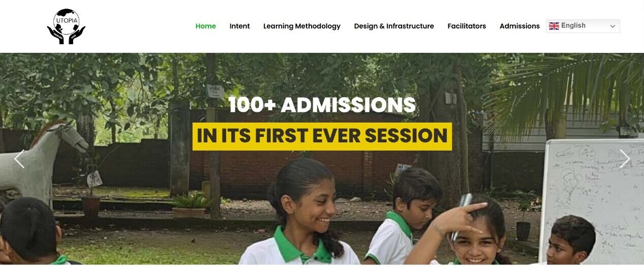Go to Facilitators page
Image resolution: width=644 pixels, height=268 pixels.
pyautogui.click(x=467, y=26)
